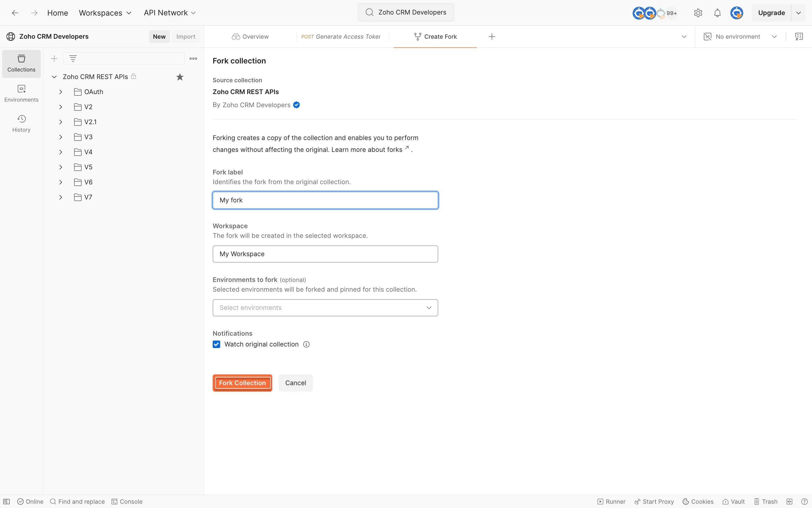Viewport: 812px width, 508px height.
Task: Open the Workspaces dropdown menu
Action: pyautogui.click(x=105, y=13)
